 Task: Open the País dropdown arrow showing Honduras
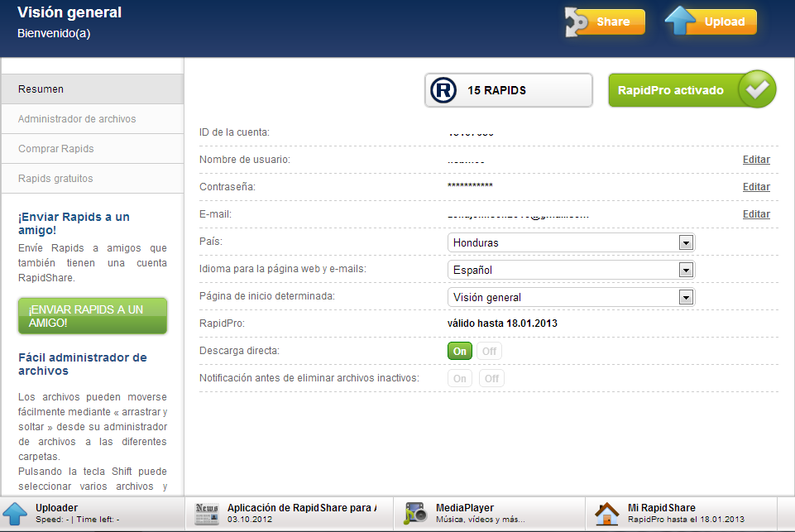pyautogui.click(x=686, y=243)
